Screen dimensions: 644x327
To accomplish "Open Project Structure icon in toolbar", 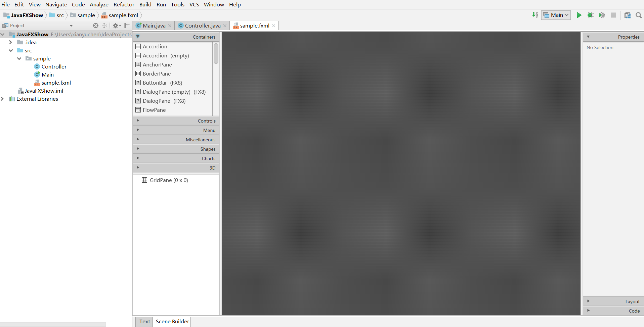I will click(x=628, y=15).
